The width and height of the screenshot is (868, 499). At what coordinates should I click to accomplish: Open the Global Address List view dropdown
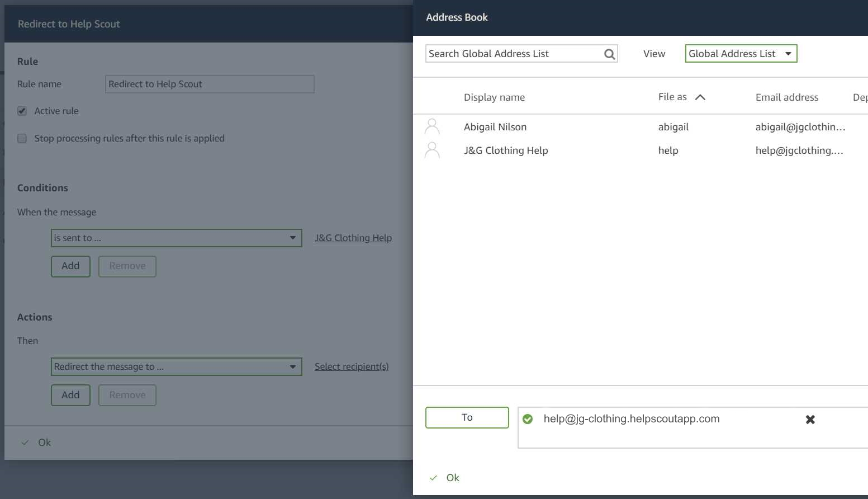coord(741,54)
